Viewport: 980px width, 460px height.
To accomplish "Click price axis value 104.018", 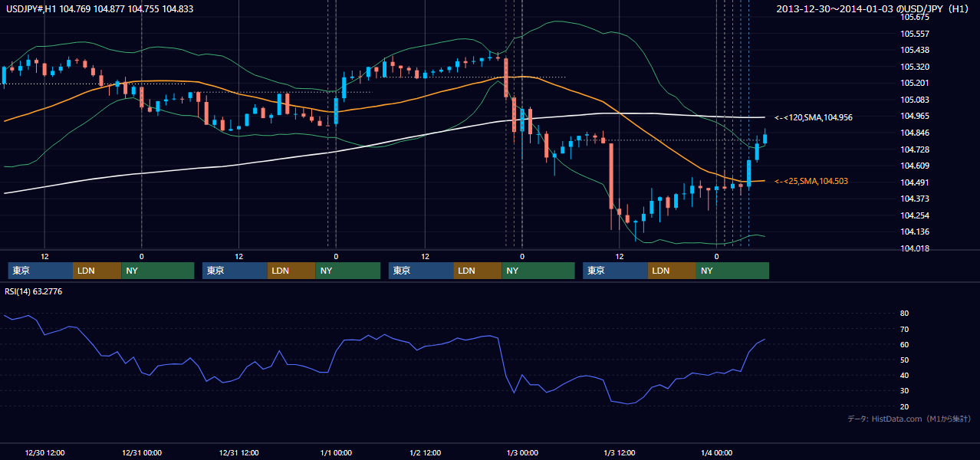I will pos(915,248).
